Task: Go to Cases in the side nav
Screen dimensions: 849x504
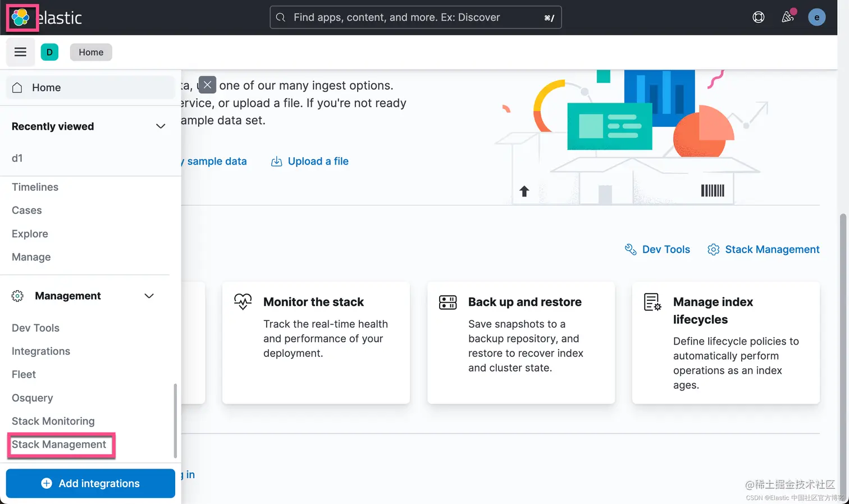Action: point(26,210)
